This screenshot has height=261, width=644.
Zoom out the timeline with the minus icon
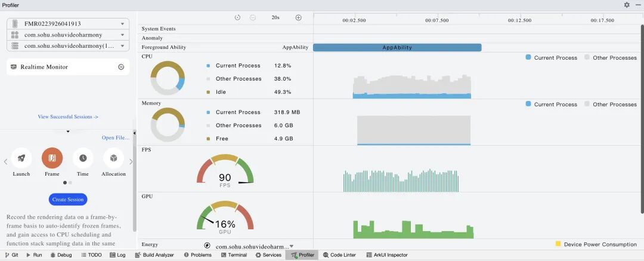pos(253,17)
